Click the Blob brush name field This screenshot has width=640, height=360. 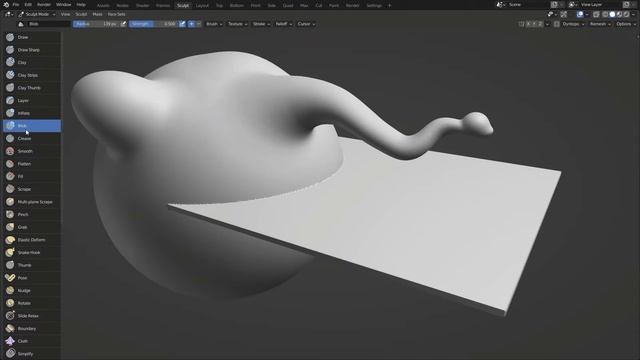49,24
